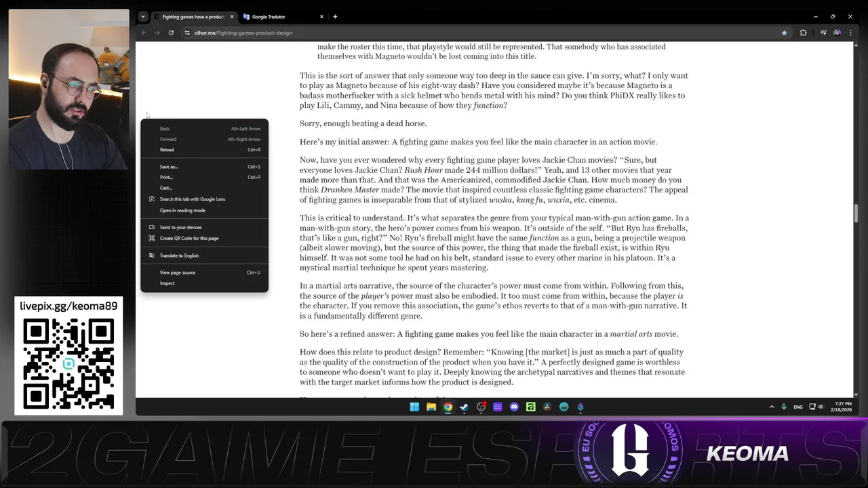Image resolution: width=868 pixels, height=488 pixels.
Task: Click the text 'Sorry, enough beating a dead horse.'
Action: pyautogui.click(x=363, y=123)
